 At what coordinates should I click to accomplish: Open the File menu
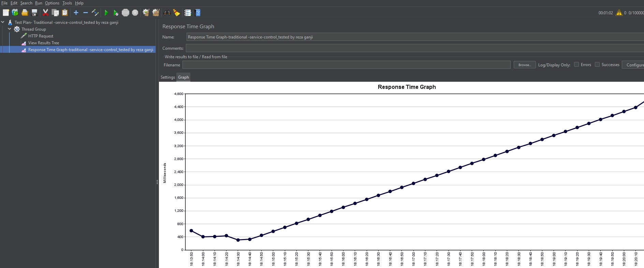pos(4,3)
